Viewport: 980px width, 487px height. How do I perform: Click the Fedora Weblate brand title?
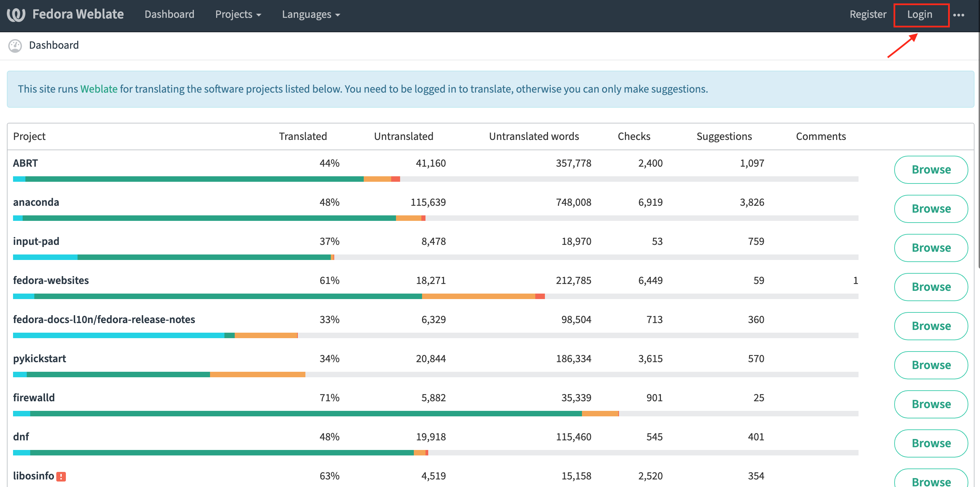pos(78,14)
